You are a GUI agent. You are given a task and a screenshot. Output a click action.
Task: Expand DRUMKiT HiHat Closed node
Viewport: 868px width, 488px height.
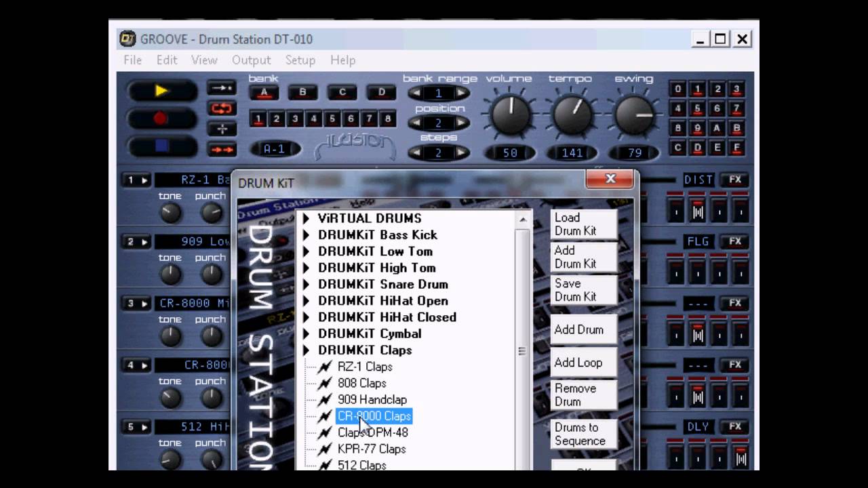[306, 317]
